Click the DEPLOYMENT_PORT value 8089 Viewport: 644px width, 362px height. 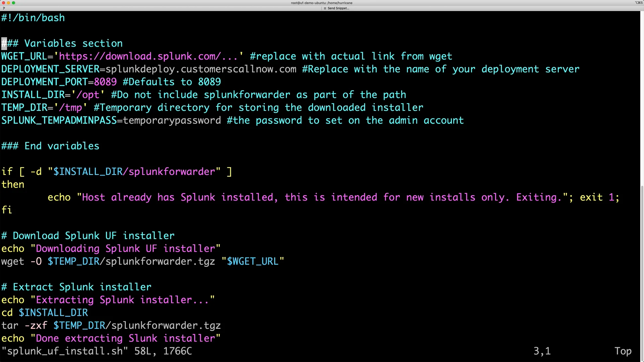[105, 82]
